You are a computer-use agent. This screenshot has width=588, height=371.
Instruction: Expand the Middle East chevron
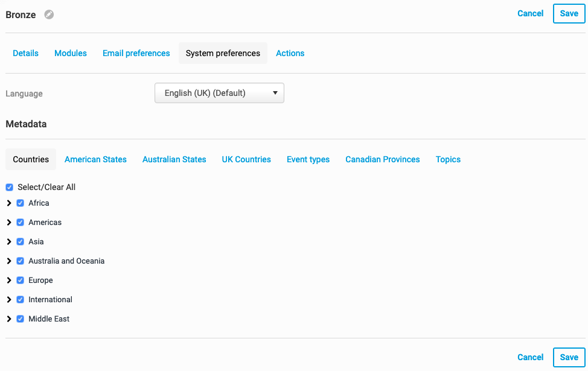pyautogui.click(x=9, y=319)
